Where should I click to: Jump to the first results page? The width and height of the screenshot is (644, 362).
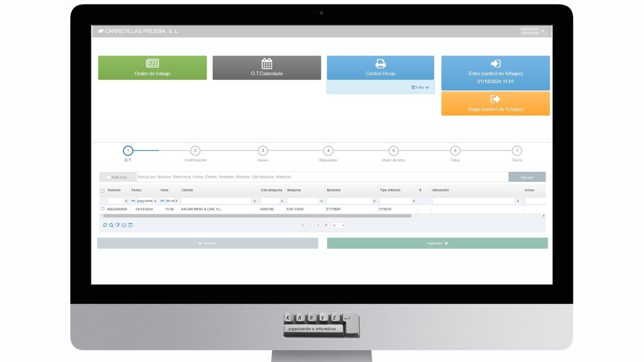(303, 225)
